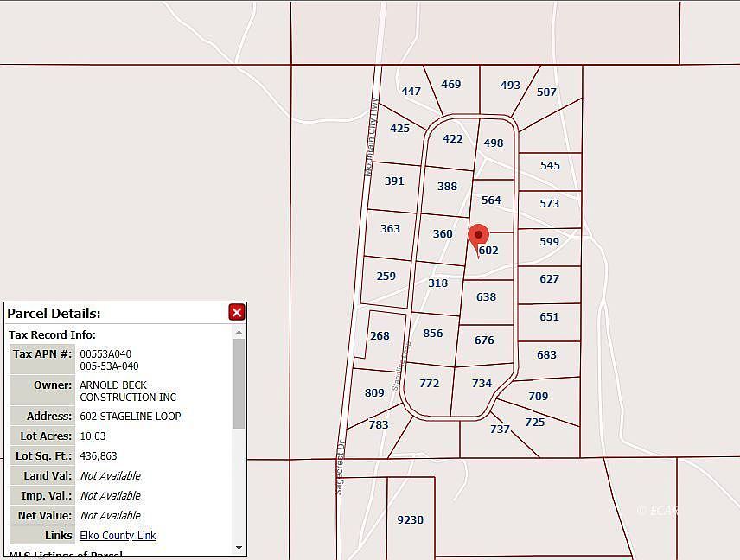The width and height of the screenshot is (740, 560).
Task: Select parcel 856 inside the loop
Action: (433, 334)
